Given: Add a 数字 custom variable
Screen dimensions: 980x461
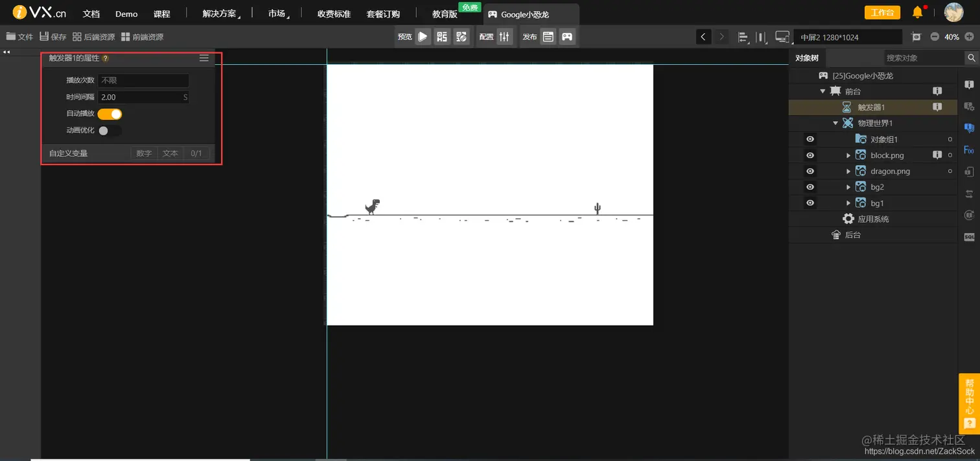Looking at the screenshot, I should click(x=144, y=153).
